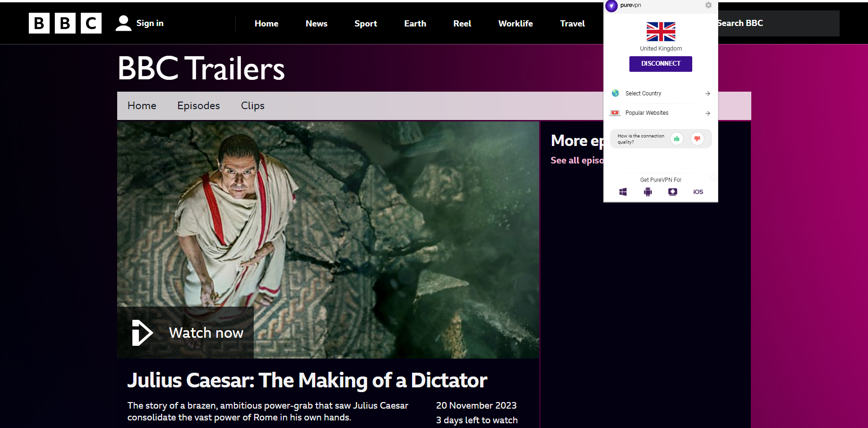Click the Sign in account icon
Image resolution: width=868 pixels, height=428 pixels.
(123, 23)
